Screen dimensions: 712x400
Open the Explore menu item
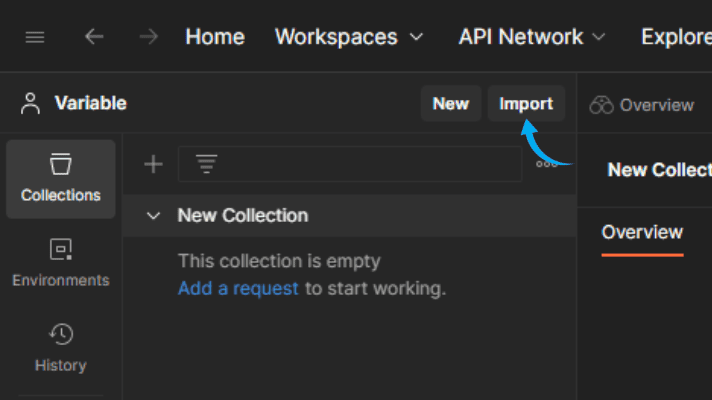click(x=676, y=37)
